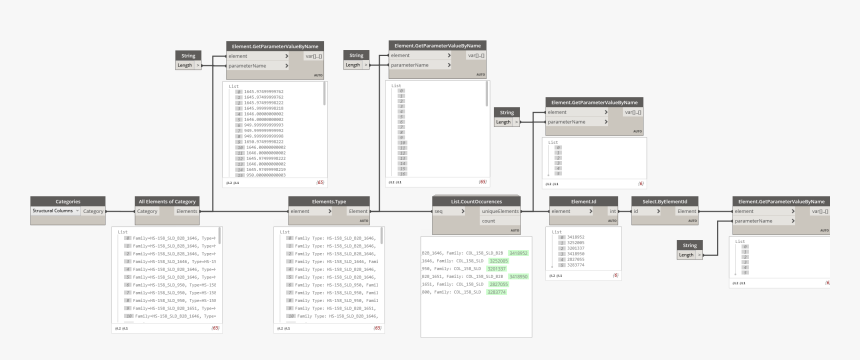Image resolution: width=860 pixels, height=360 pixels.
Task: Select the header of String node below Select.ByElementId
Action: 690,245
